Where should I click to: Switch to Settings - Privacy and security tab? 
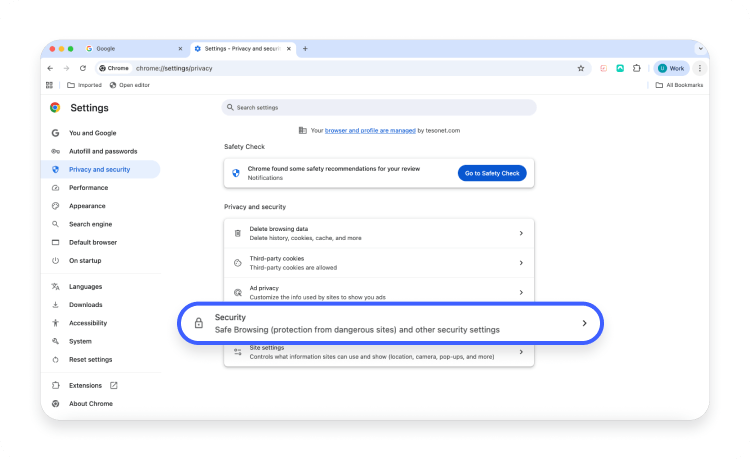(x=243, y=49)
